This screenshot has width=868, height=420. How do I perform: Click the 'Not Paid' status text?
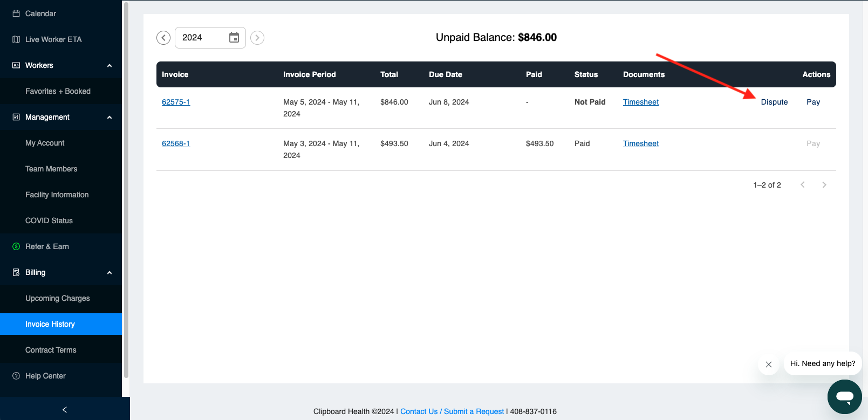[x=590, y=102]
